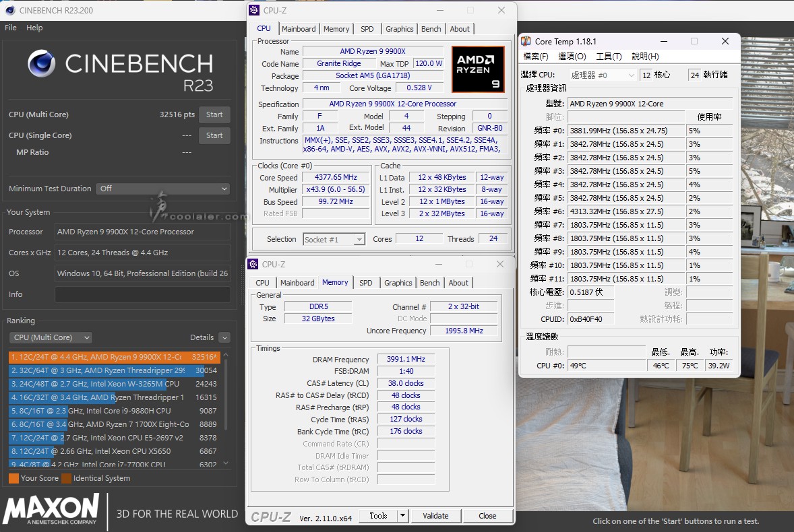Screen dimensions: 794x532
Task: Click the Tools button in CPU-Z
Action: coord(378,516)
